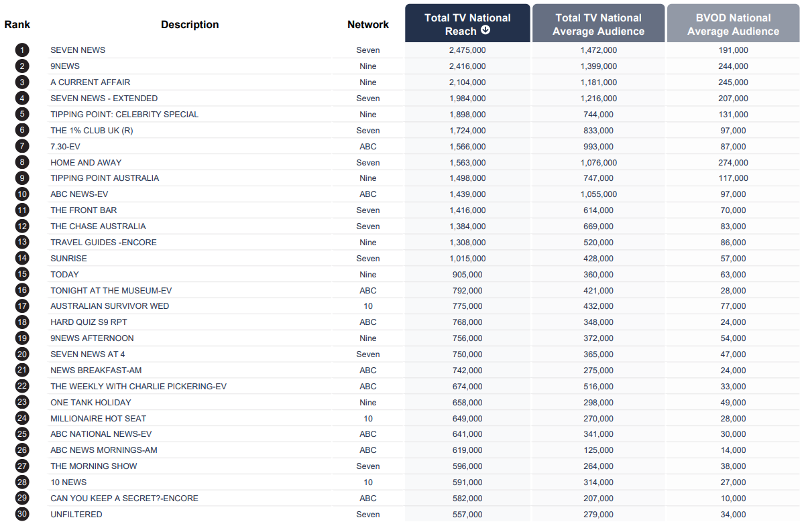Click the 2,475,000 reach value

pyautogui.click(x=467, y=50)
